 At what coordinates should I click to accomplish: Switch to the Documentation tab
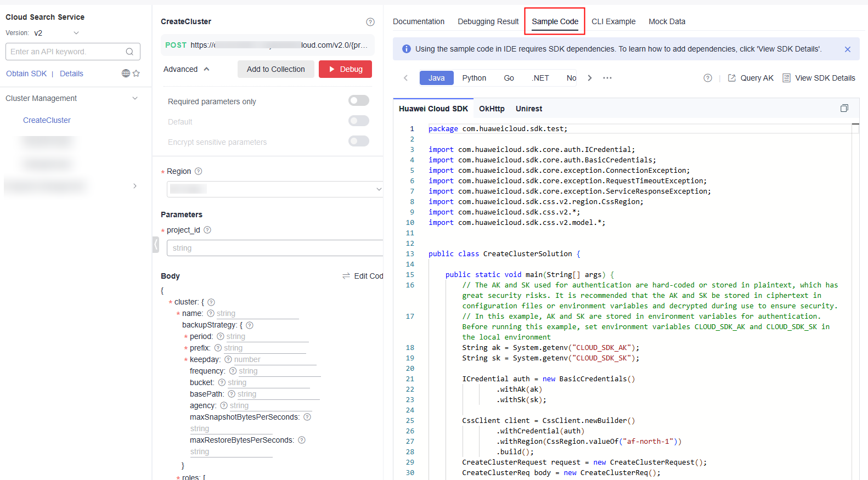coord(419,21)
